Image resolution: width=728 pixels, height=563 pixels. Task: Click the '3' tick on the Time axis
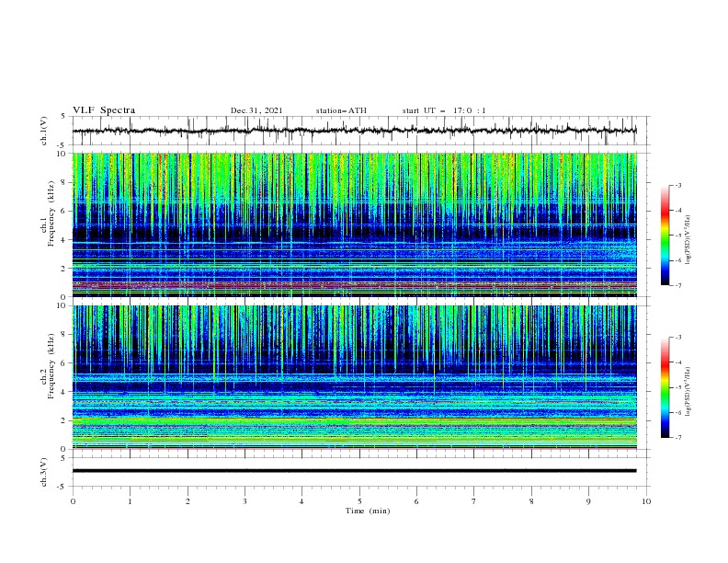[245, 501]
